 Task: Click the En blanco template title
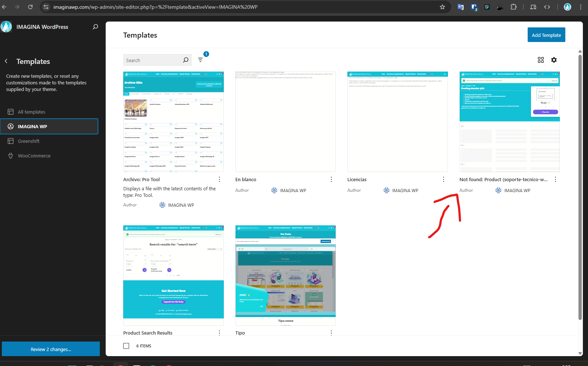tap(246, 179)
